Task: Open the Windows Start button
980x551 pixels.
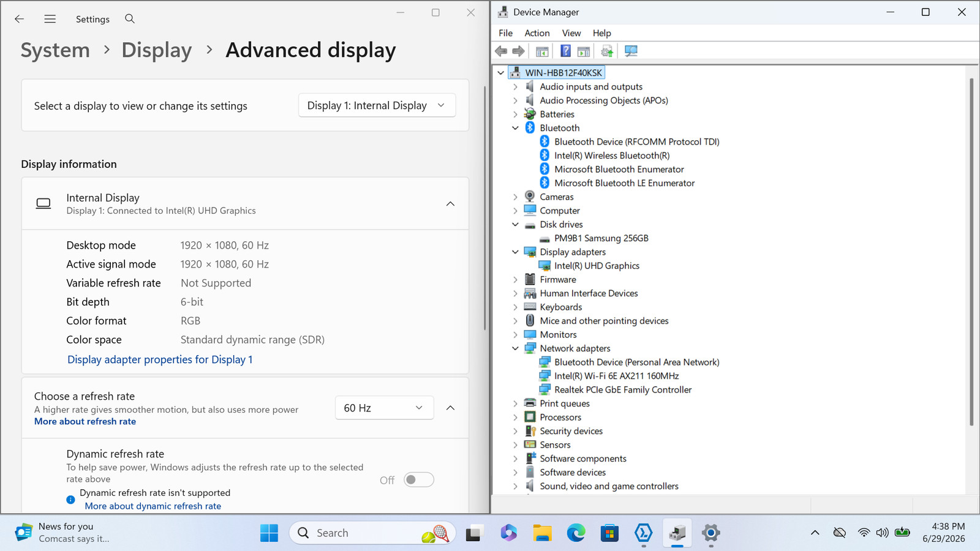Action: 269,533
